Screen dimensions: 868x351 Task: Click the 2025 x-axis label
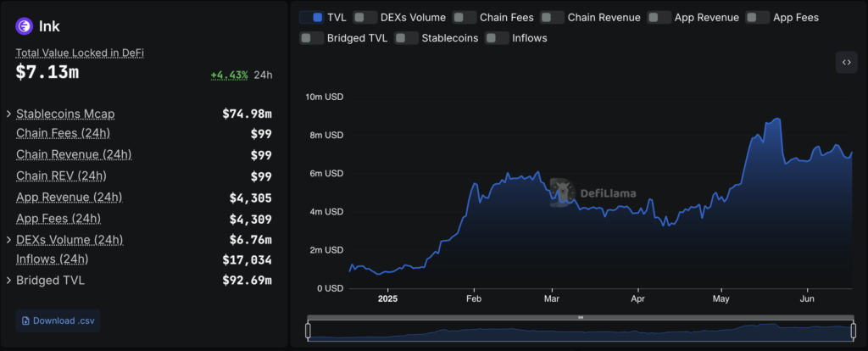[x=387, y=298]
